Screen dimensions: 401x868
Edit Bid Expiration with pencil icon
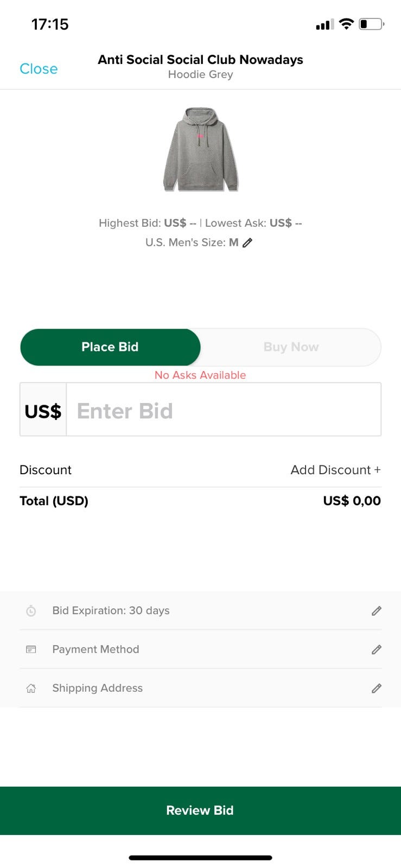(377, 611)
